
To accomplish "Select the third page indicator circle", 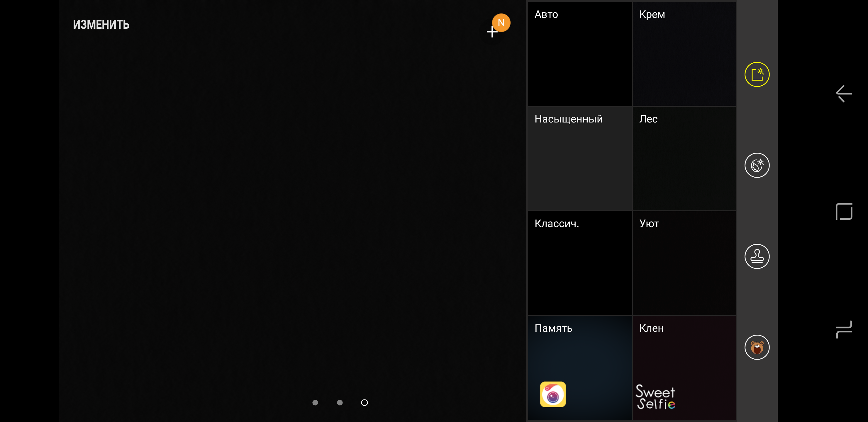I will (x=364, y=402).
